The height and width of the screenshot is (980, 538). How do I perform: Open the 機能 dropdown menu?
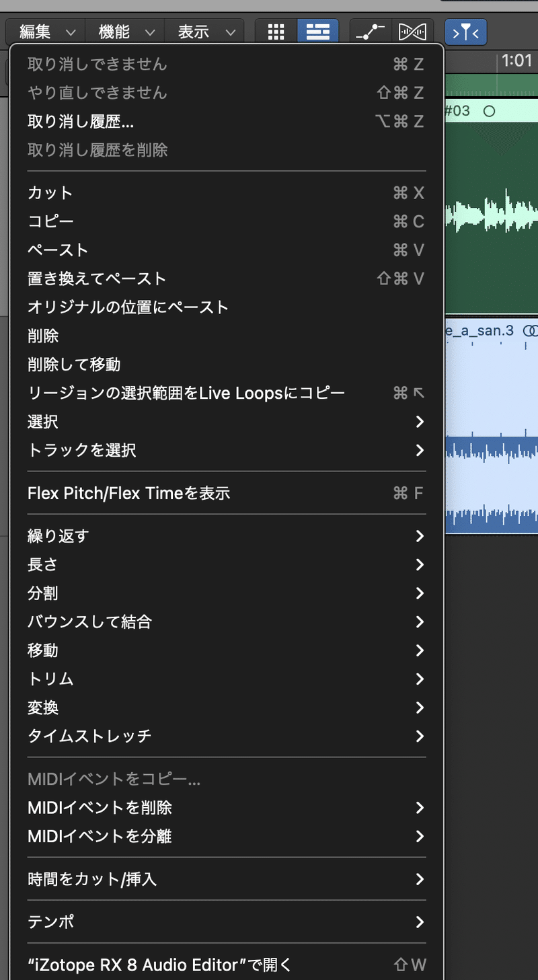pos(128,32)
